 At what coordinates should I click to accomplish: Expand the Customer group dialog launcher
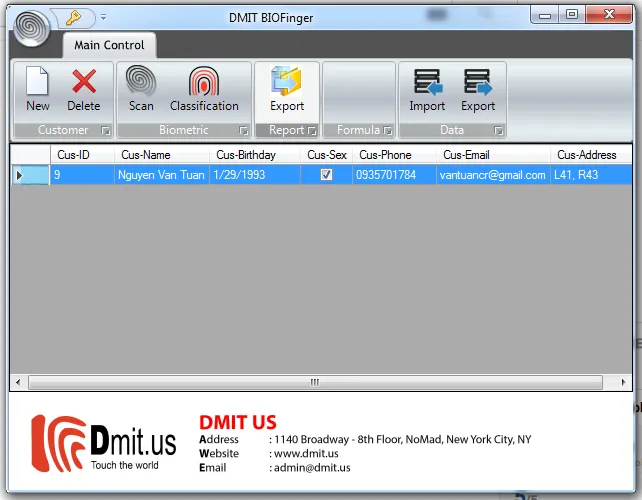click(x=106, y=131)
